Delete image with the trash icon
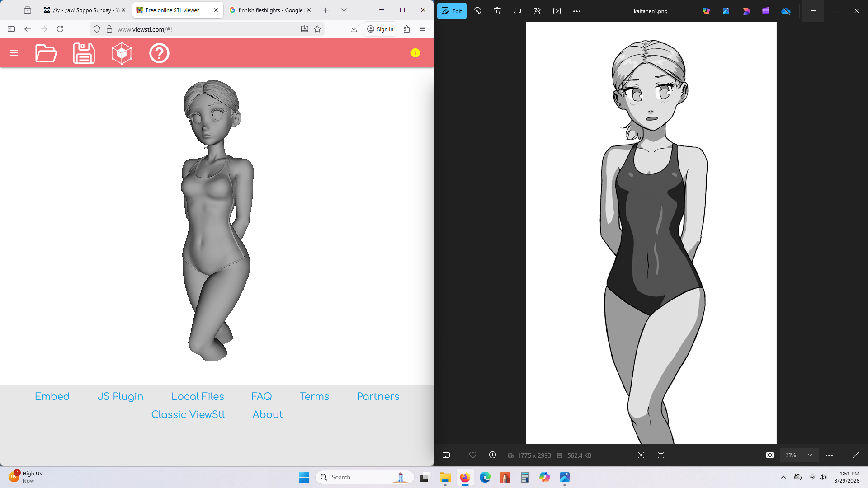This screenshot has height=488, width=868. pyautogui.click(x=497, y=11)
